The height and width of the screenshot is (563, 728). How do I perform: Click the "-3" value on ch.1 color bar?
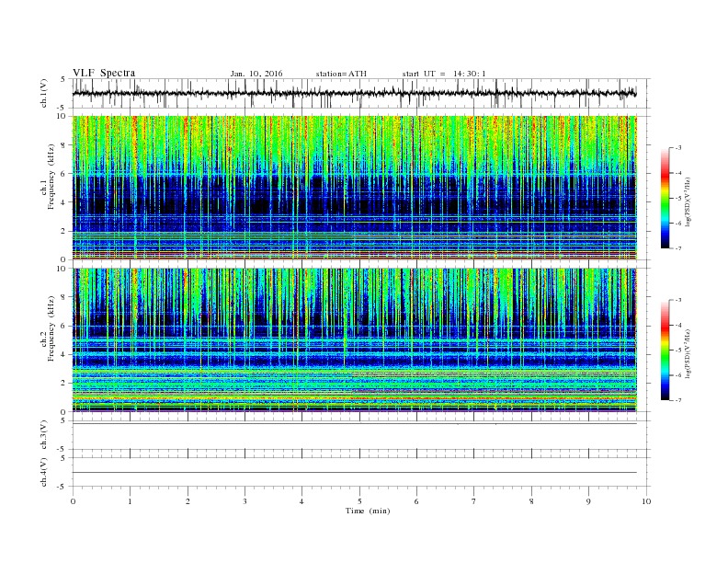point(678,148)
